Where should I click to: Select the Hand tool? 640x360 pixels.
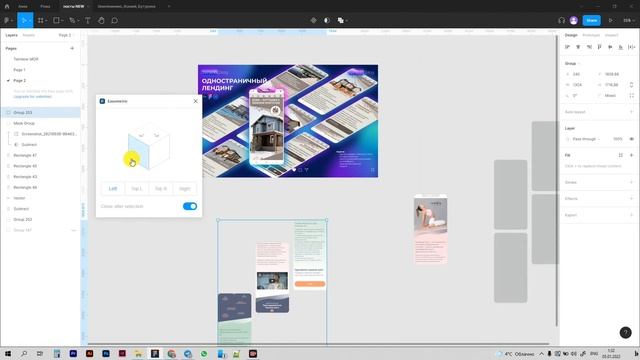101,20
